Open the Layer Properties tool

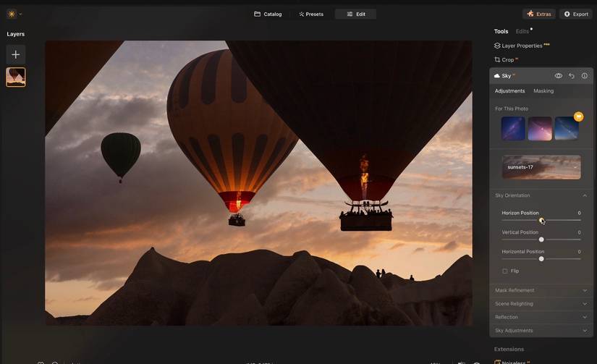pyautogui.click(x=522, y=46)
